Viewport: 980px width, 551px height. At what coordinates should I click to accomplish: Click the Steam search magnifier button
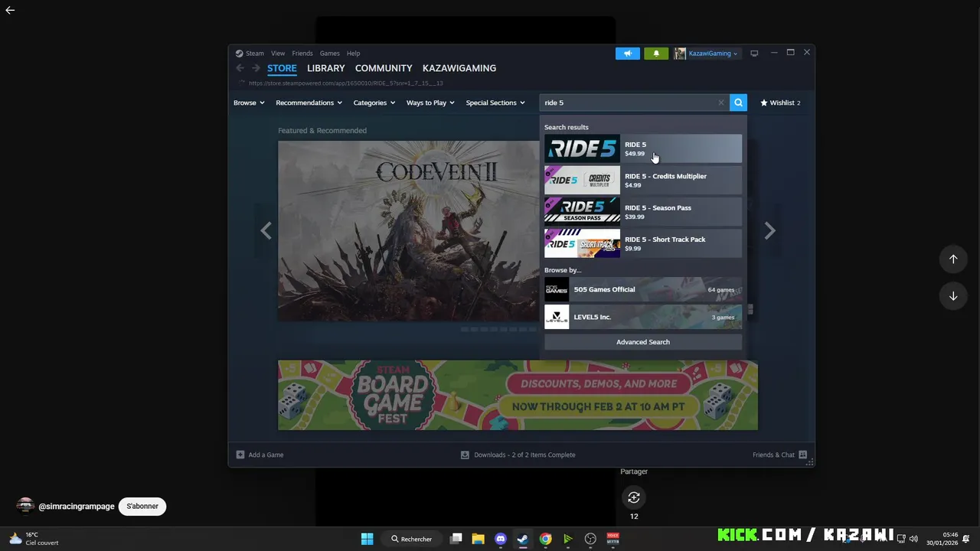click(738, 103)
